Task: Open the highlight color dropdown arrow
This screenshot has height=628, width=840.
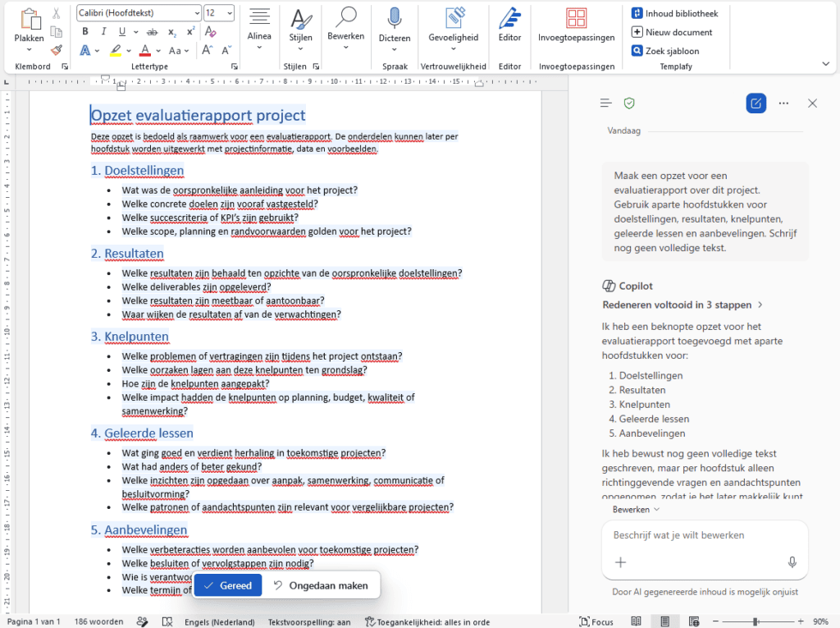Action: coord(129,51)
